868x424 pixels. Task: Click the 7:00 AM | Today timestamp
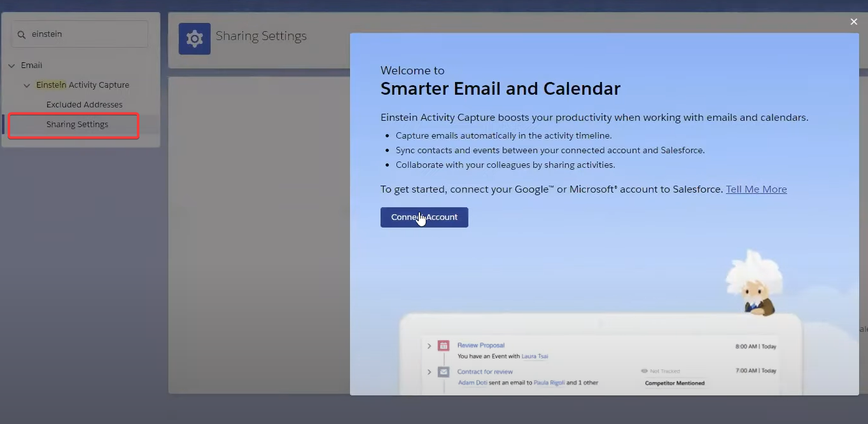pos(756,371)
